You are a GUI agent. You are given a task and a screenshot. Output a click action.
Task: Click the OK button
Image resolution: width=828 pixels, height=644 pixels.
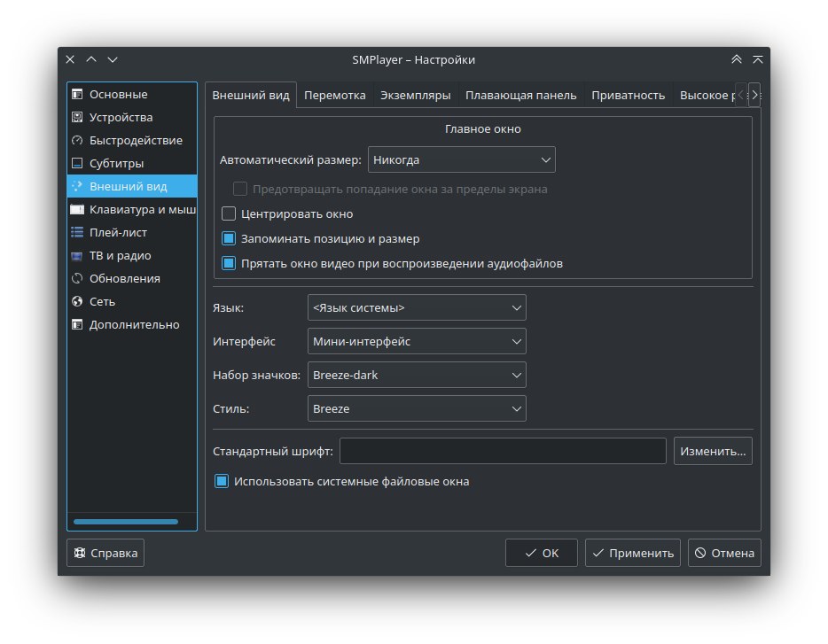point(542,553)
